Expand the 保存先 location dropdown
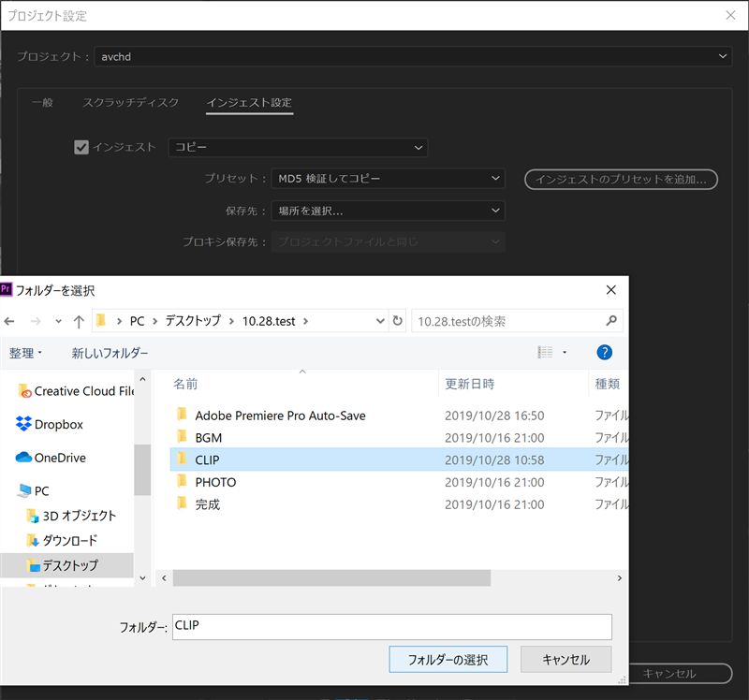This screenshot has height=700, width=749. (389, 211)
